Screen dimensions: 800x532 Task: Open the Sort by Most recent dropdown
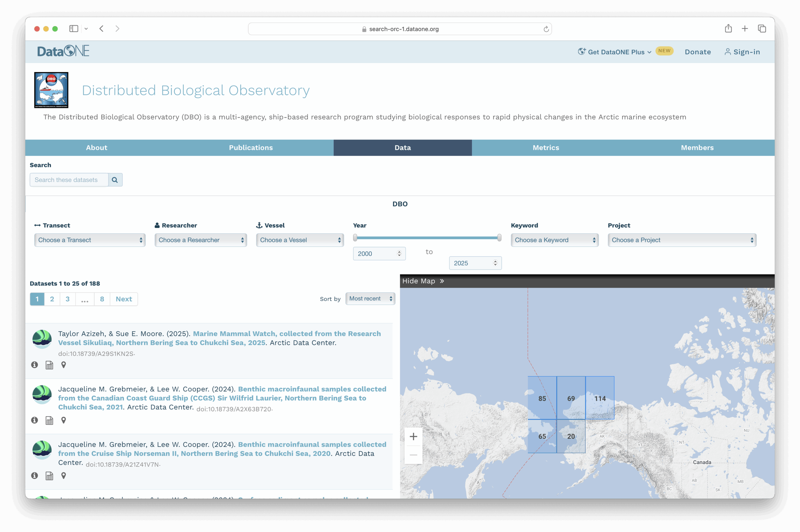tap(370, 298)
